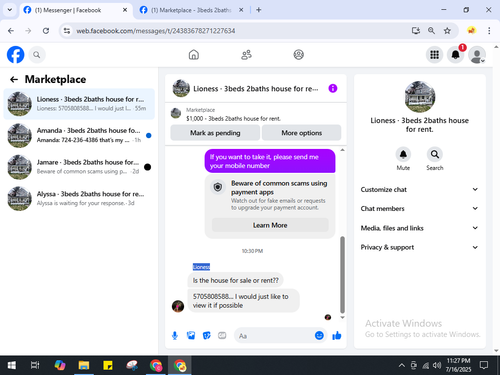Click More options button
Image resolution: width=500 pixels, height=375 pixels.
point(301,133)
